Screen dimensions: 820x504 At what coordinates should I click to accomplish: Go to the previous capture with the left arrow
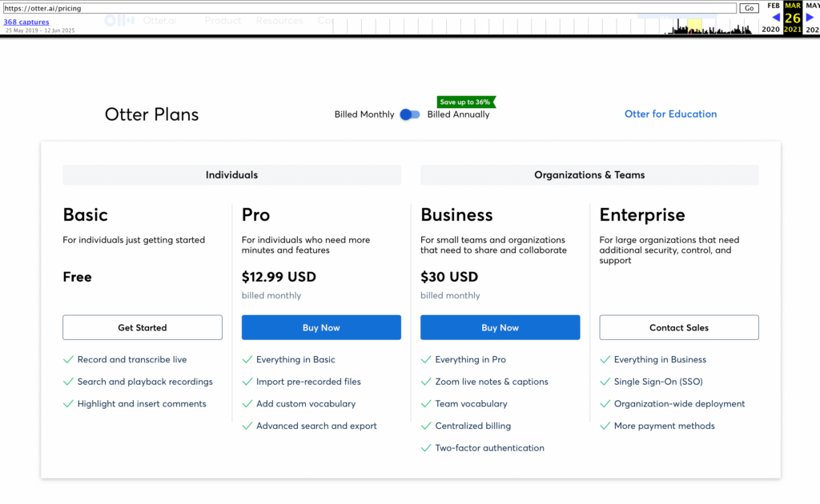coord(776,18)
